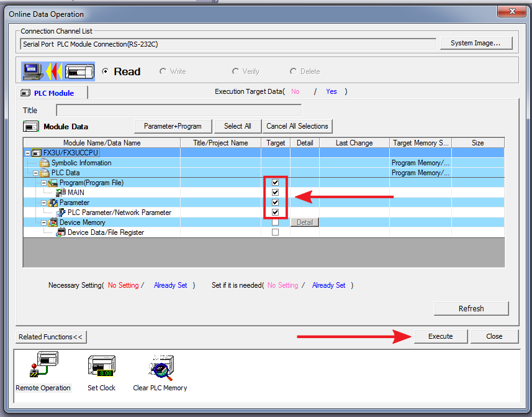The height and width of the screenshot is (417, 532).
Task: Switch to the PLC Module tab
Action: point(53,93)
